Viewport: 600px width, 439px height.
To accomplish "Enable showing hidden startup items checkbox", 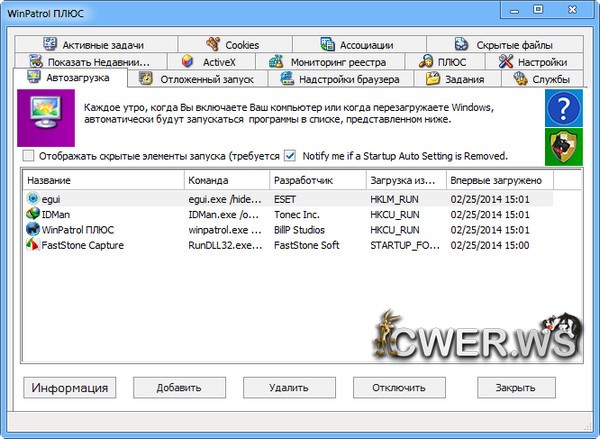I will pyautogui.click(x=28, y=156).
